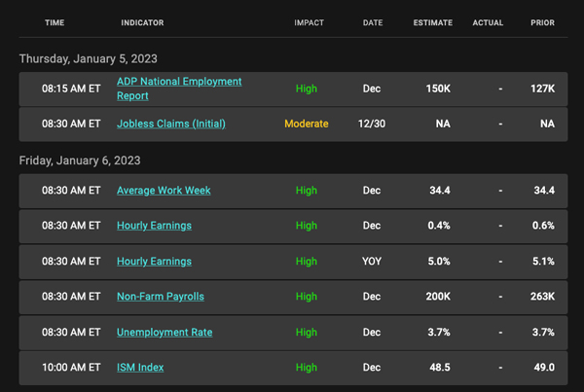Click the ISM Index link
The width and height of the screenshot is (584, 392).
[140, 368]
